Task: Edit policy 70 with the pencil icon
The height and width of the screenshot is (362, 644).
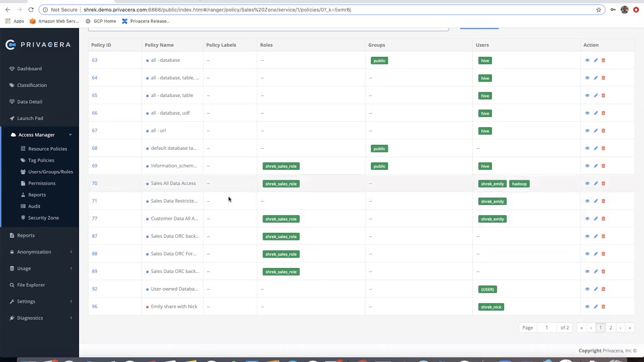Action: click(596, 184)
